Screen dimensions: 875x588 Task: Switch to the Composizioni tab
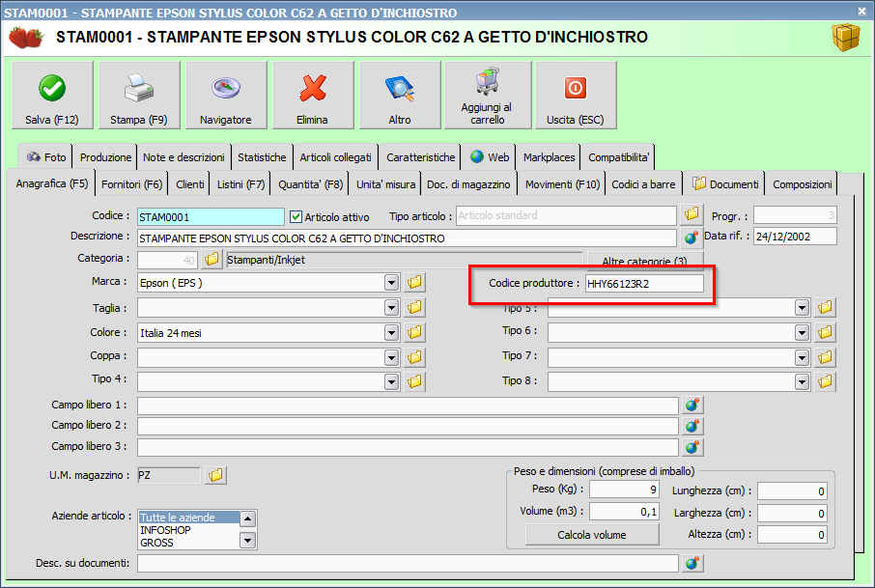802,184
